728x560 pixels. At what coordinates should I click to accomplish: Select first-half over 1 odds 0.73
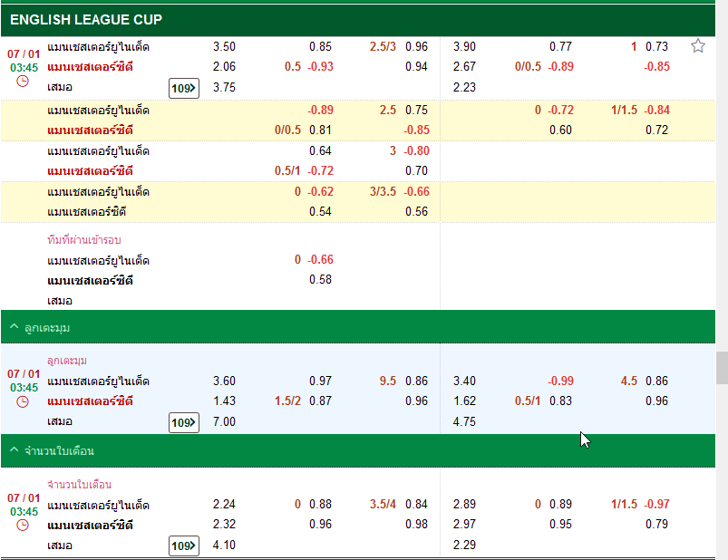coord(656,47)
